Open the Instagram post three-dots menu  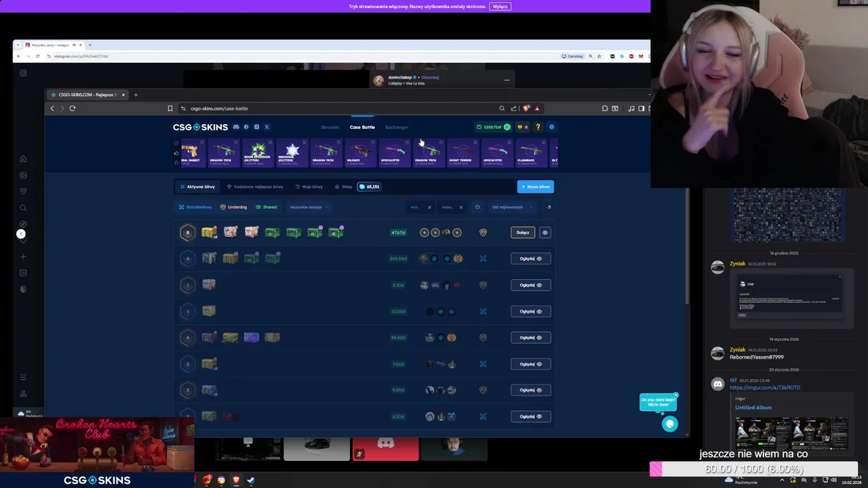[507, 80]
